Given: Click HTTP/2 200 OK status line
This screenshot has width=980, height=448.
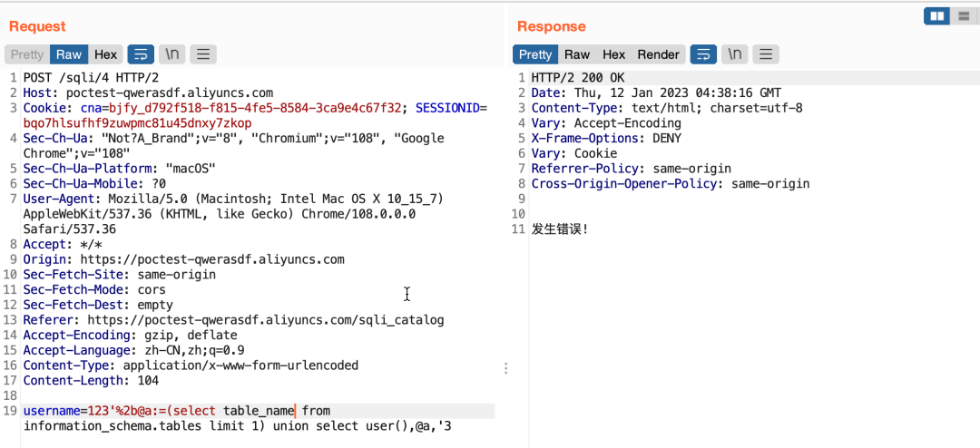Looking at the screenshot, I should [577, 78].
